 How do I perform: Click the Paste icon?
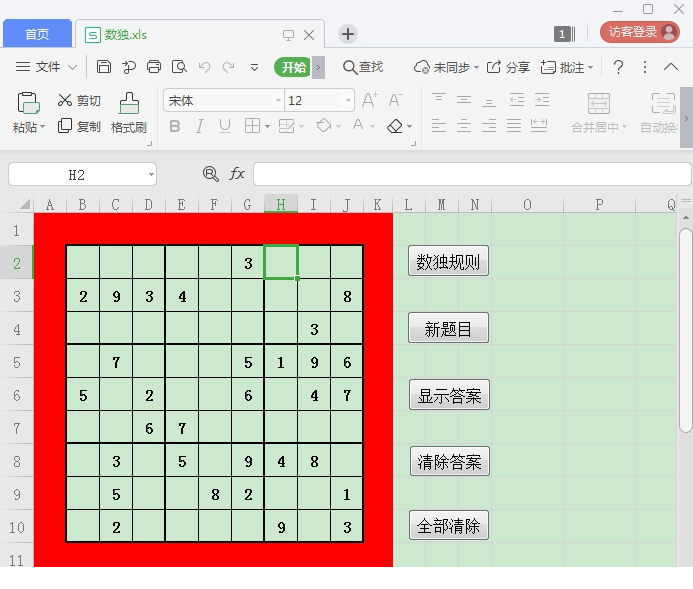(x=29, y=103)
